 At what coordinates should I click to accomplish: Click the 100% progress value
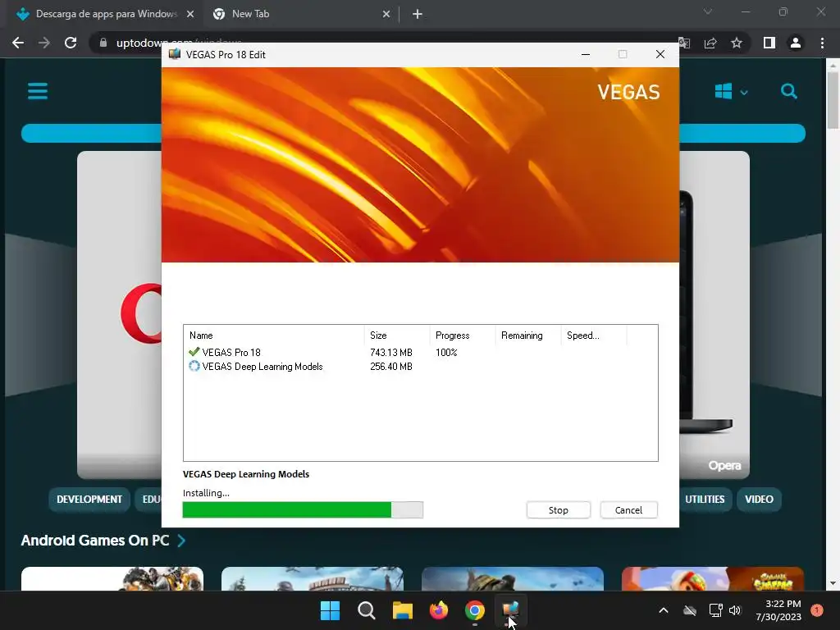coord(446,353)
